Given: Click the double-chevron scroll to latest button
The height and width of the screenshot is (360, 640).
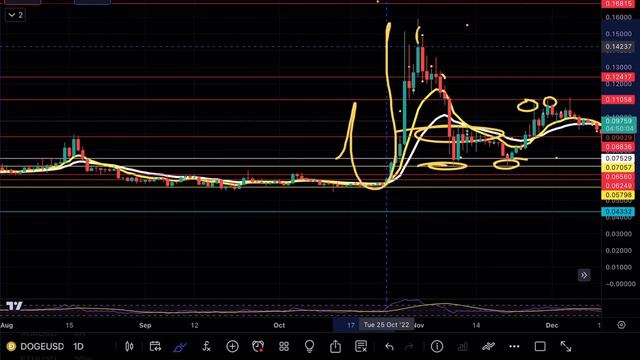Looking at the screenshot, I should point(584,275).
